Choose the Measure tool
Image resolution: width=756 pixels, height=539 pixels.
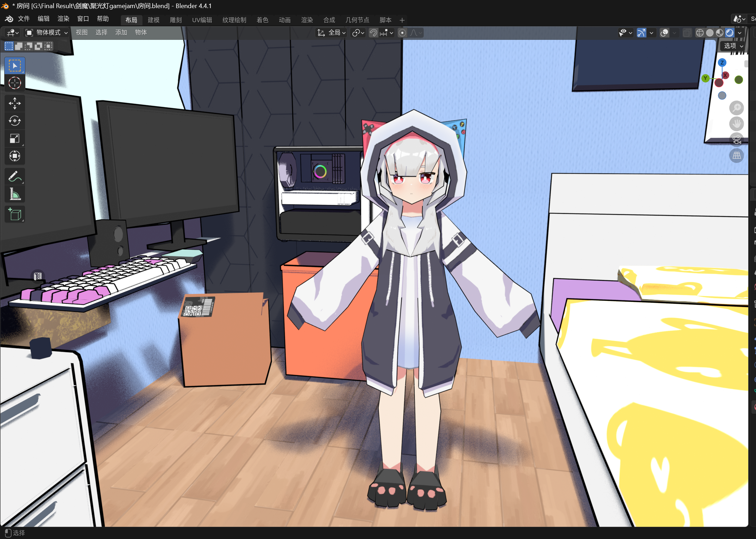pos(14,194)
